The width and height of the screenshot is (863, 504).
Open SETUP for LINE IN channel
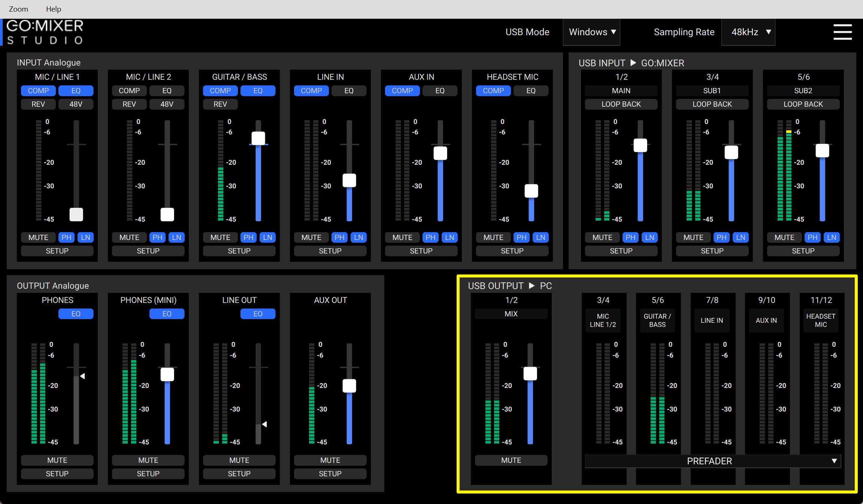tap(330, 251)
